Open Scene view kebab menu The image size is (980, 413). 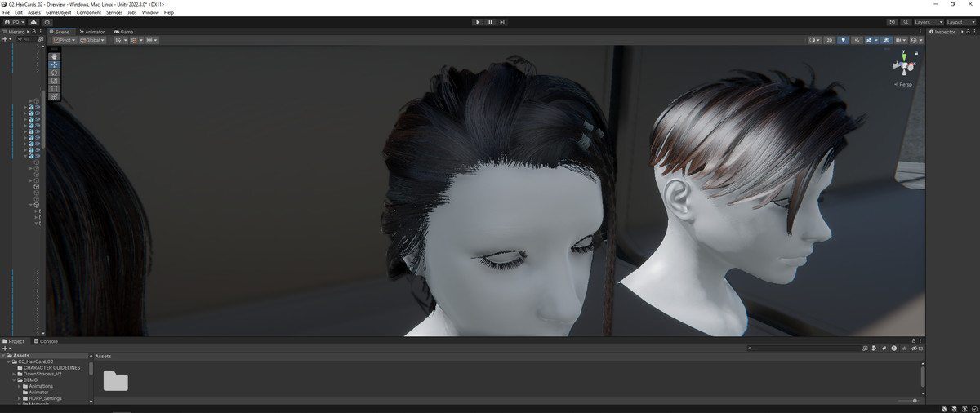click(920, 32)
